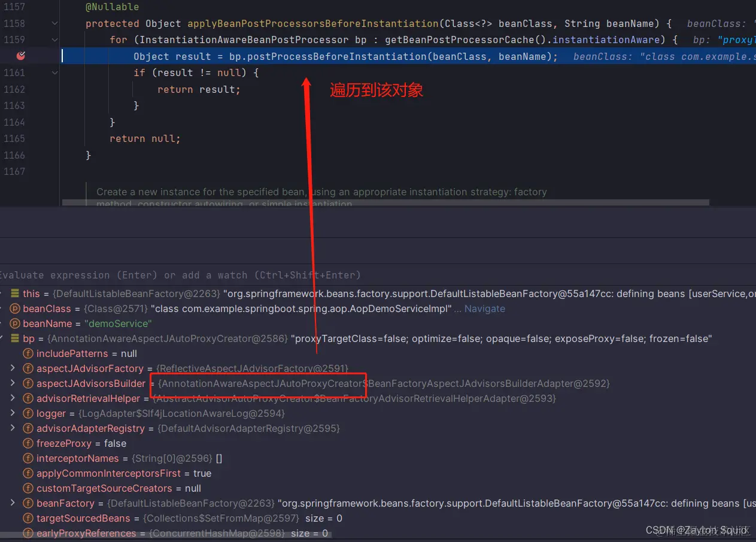Image resolution: width=756 pixels, height=542 pixels.
Task: Click line number 1165 in gutter
Action: [14, 138]
